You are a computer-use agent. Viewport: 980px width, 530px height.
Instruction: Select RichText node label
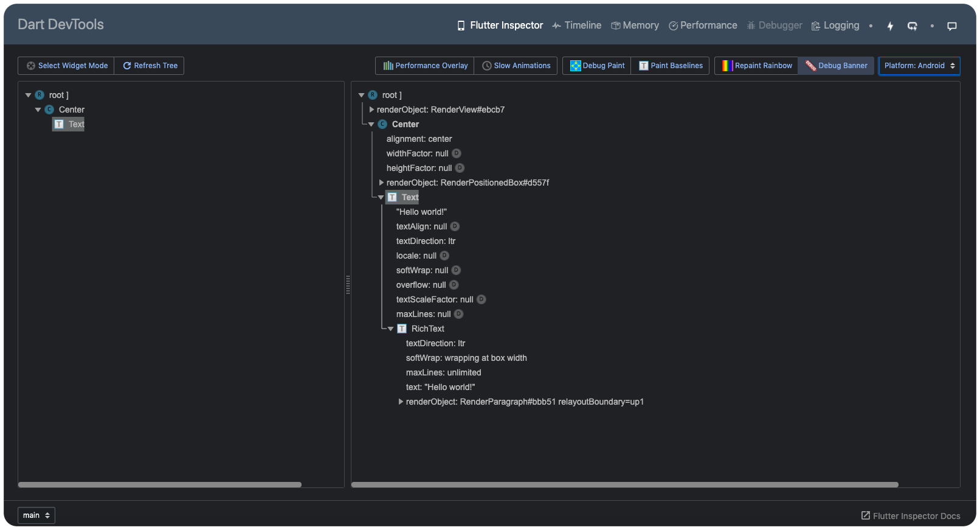428,329
